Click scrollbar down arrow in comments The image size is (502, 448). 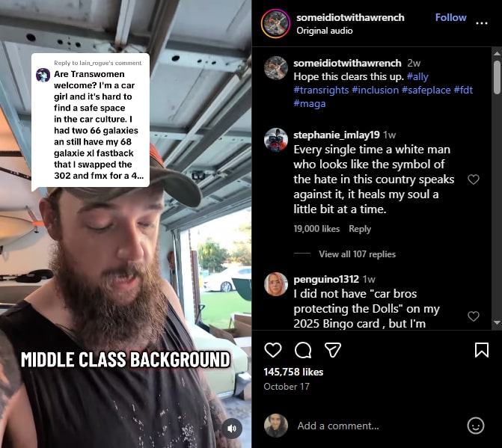click(x=497, y=322)
